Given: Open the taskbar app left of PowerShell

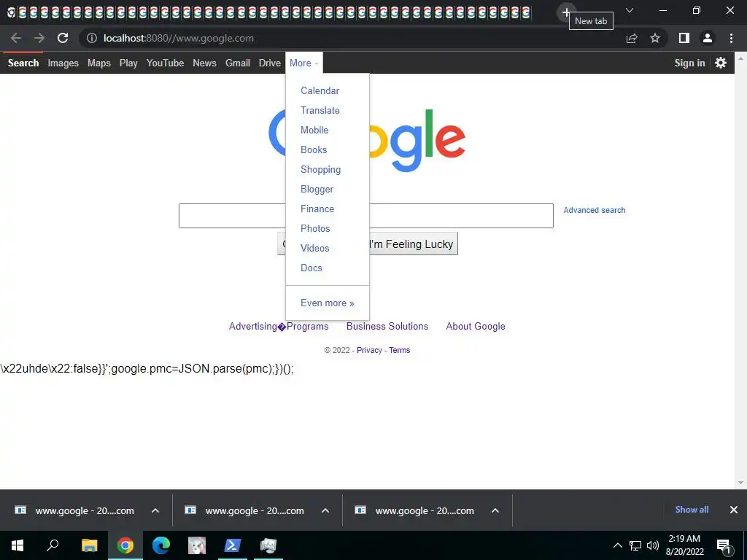Looking at the screenshot, I should [197, 545].
